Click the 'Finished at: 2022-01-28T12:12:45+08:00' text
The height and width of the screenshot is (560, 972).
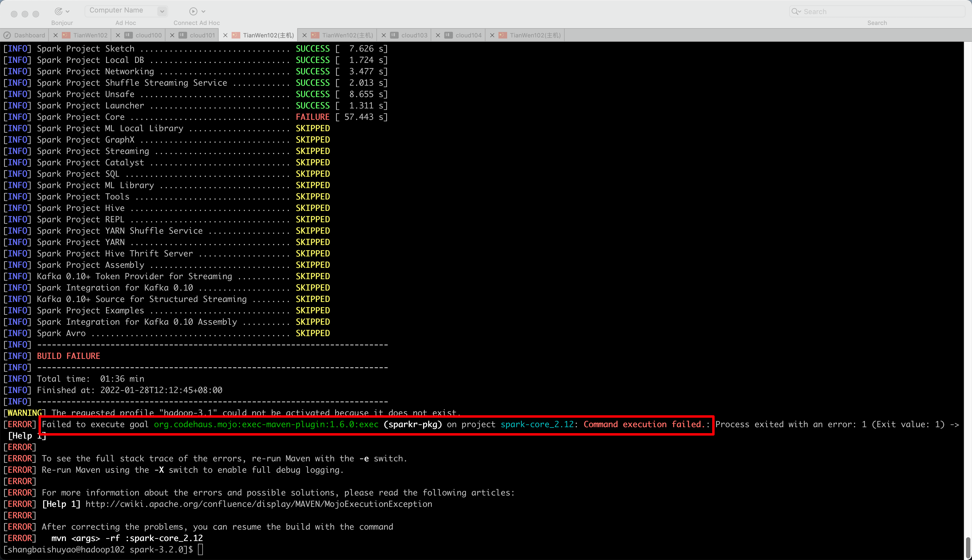point(130,390)
